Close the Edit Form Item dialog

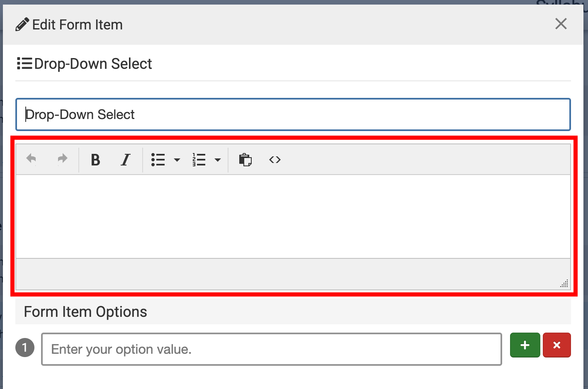click(x=561, y=24)
